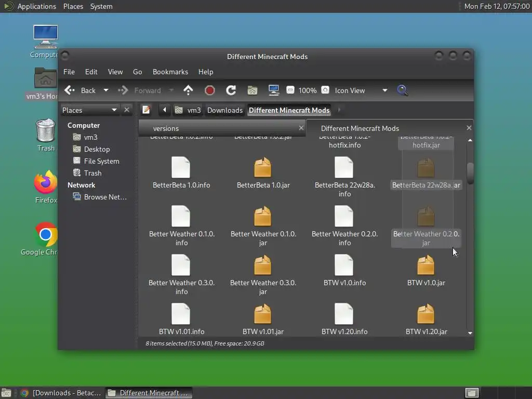Click the scrollbar up arrow
This screenshot has height=399, width=532.
(x=470, y=140)
